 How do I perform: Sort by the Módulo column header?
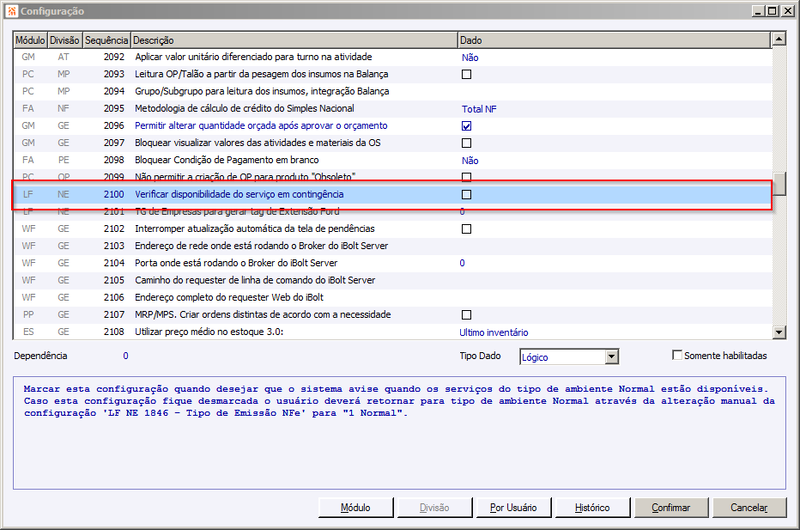(30, 40)
